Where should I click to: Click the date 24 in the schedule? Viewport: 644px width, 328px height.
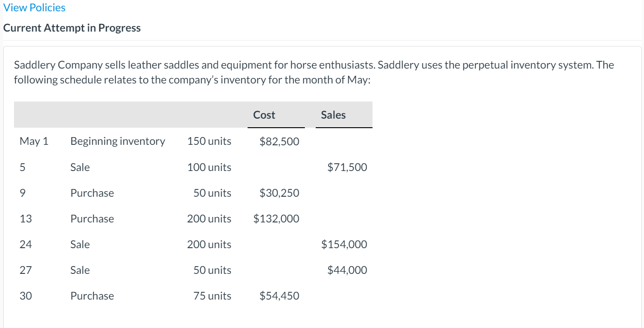(x=26, y=245)
